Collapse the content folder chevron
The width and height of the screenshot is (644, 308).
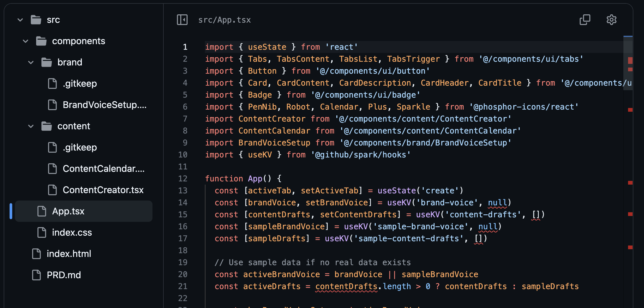tap(31, 126)
